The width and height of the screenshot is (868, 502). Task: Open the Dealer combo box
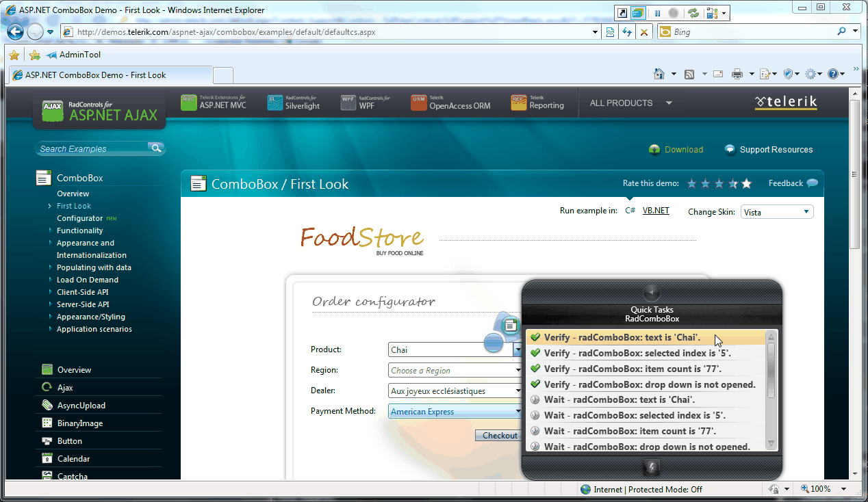click(455, 391)
